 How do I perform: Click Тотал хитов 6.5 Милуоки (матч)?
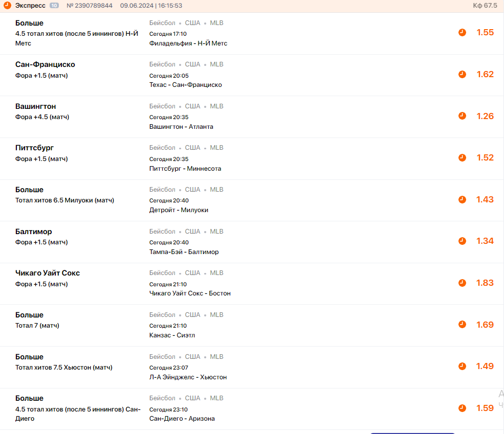pos(64,200)
